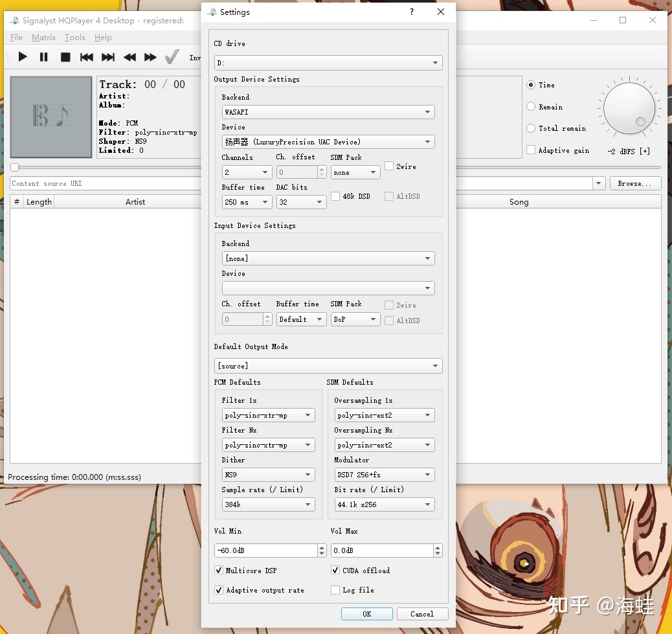Select the Remain radio button
Viewport: 672px width, 634px height.
[532, 107]
